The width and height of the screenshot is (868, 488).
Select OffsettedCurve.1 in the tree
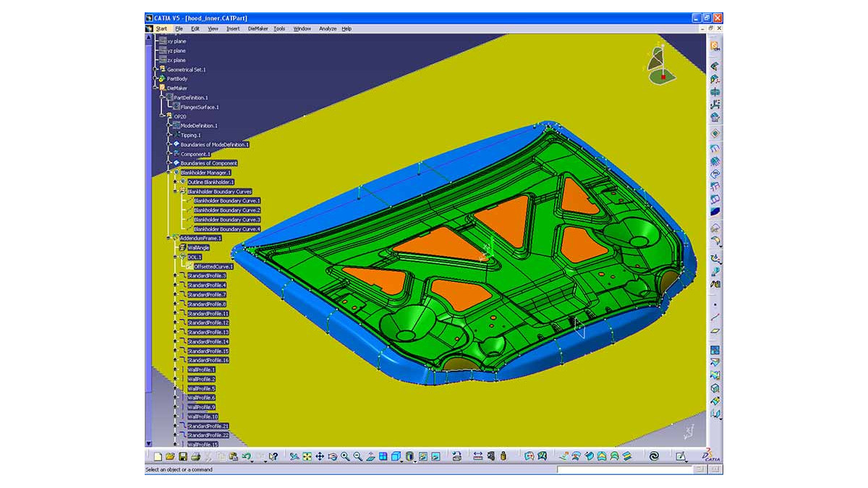(213, 266)
